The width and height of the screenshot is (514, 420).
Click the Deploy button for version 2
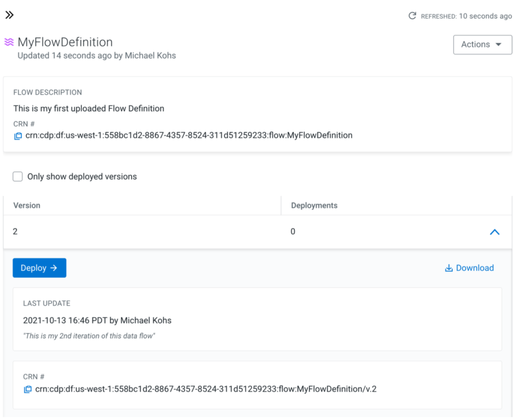tap(39, 267)
